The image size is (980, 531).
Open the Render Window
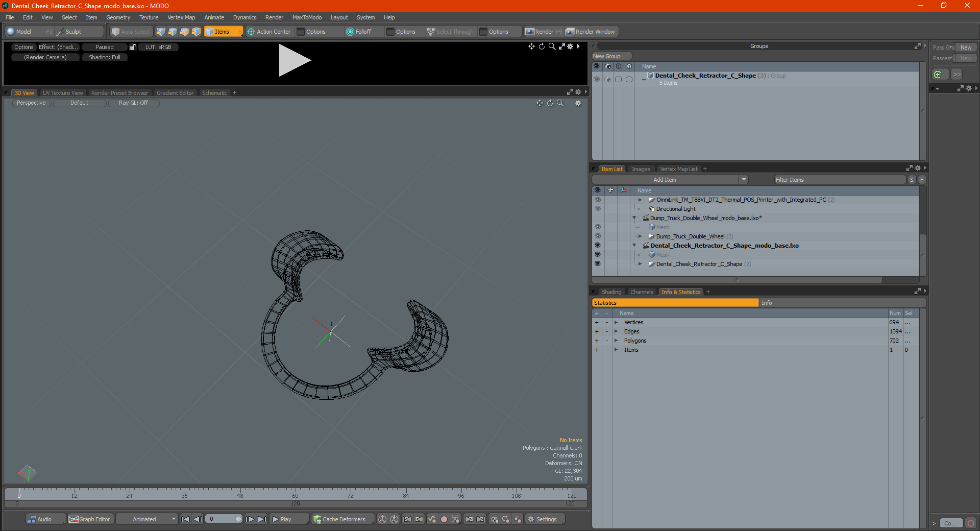click(x=591, y=32)
